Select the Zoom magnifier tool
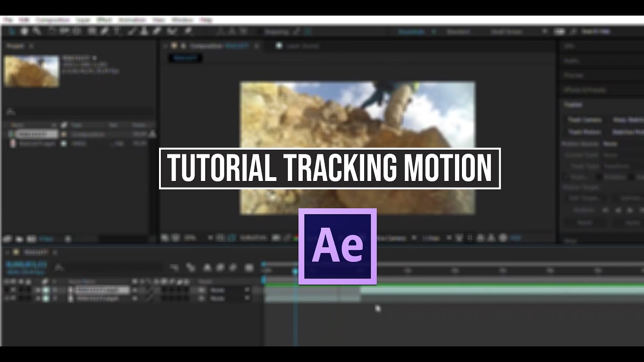Image resolution: width=644 pixels, height=362 pixels. point(36,31)
